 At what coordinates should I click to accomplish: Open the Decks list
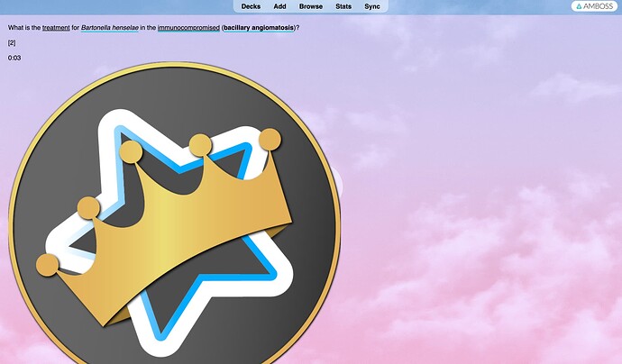tap(251, 6)
